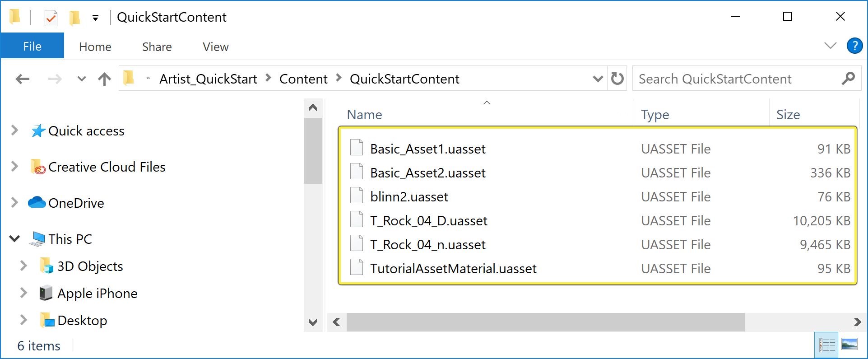Screen dimensions: 868x359
Task: Click the 9,465 KB size value
Action: pos(825,245)
